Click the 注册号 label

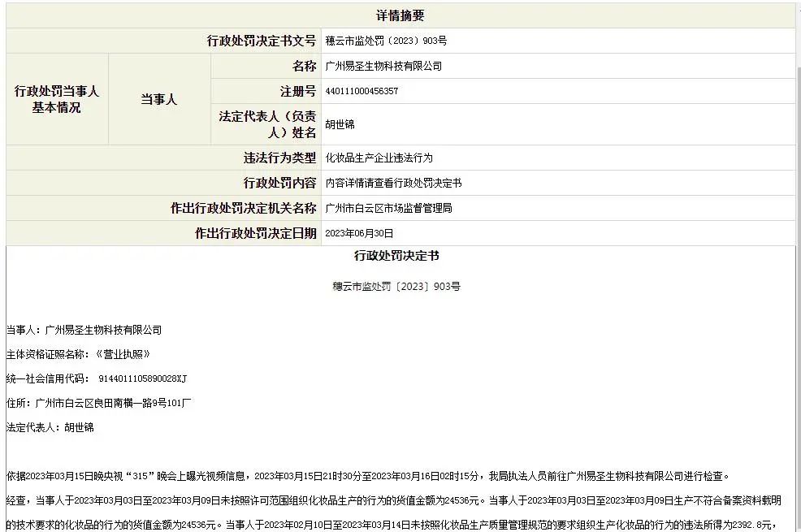pyautogui.click(x=298, y=92)
